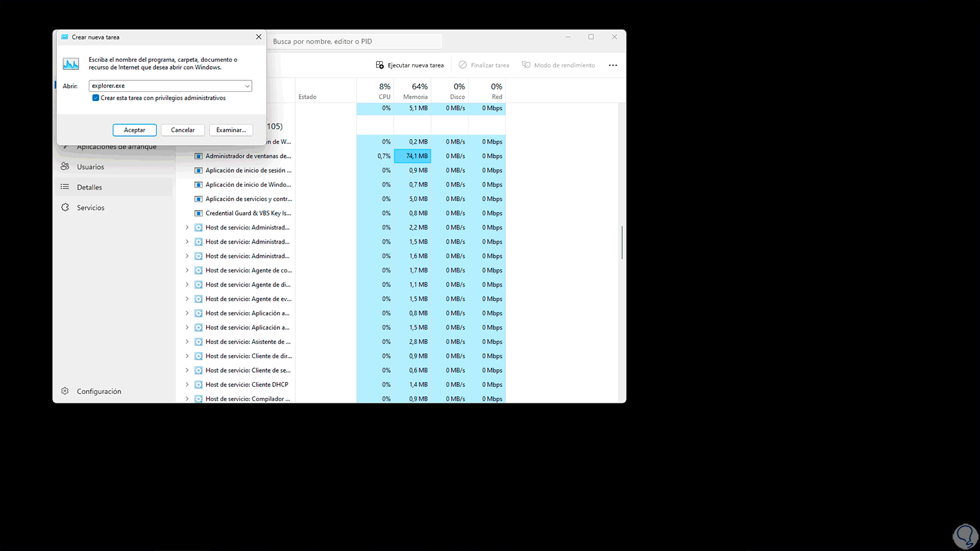Image resolution: width=980 pixels, height=551 pixels.
Task: Maximize the Task Manager window
Action: (x=591, y=37)
